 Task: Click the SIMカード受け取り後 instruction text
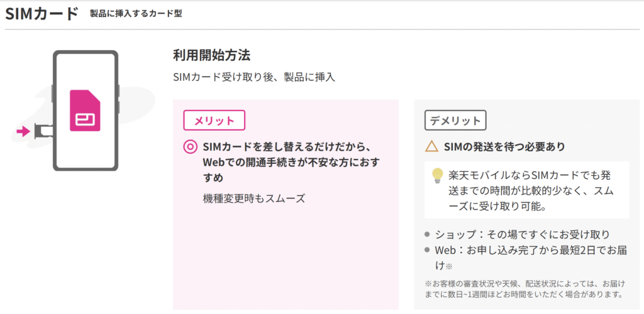[254, 77]
